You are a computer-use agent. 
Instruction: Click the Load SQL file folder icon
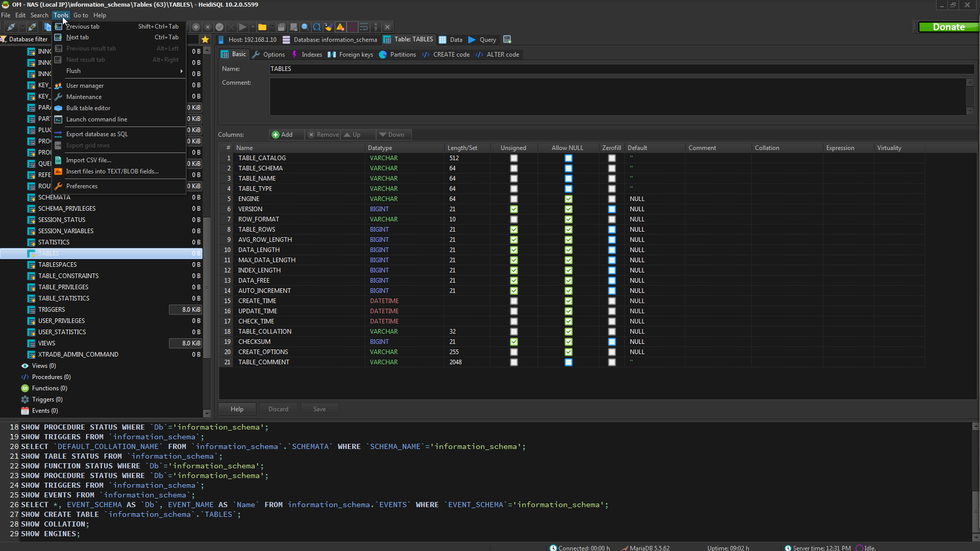(x=262, y=27)
